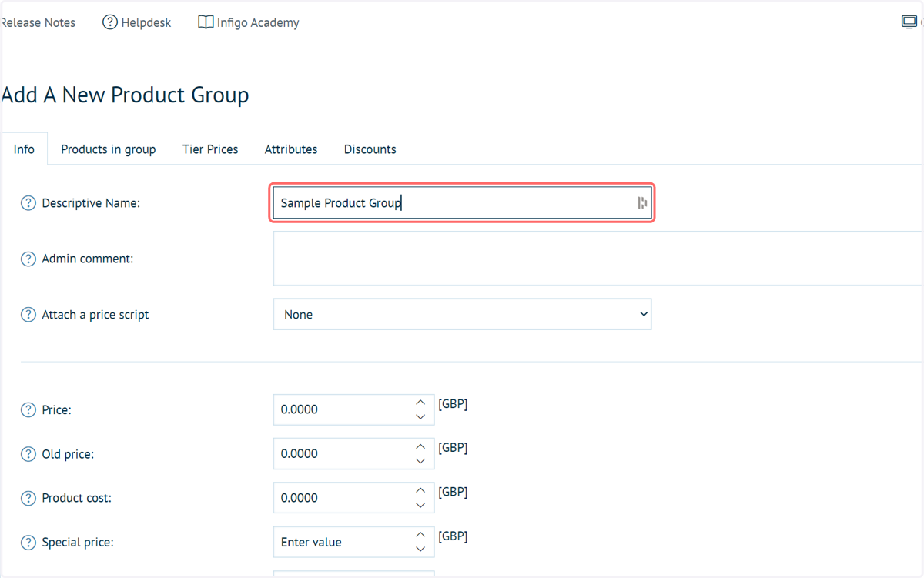Image resolution: width=924 pixels, height=578 pixels.
Task: Decrease the Price value with down arrow
Action: coord(420,416)
